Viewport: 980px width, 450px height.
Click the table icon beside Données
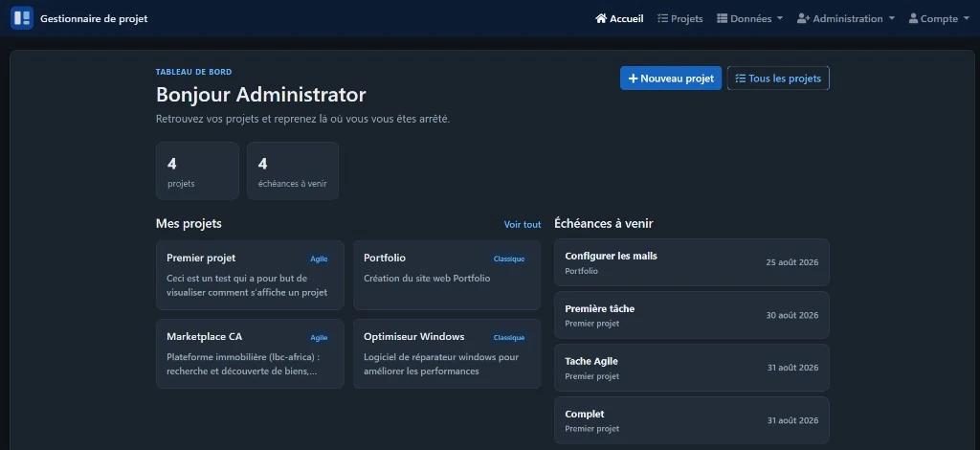722,19
